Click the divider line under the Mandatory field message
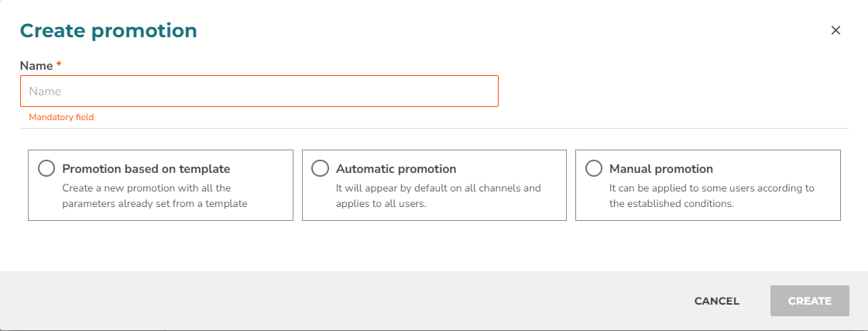Image resolution: width=868 pixels, height=331 pixels. click(434, 129)
